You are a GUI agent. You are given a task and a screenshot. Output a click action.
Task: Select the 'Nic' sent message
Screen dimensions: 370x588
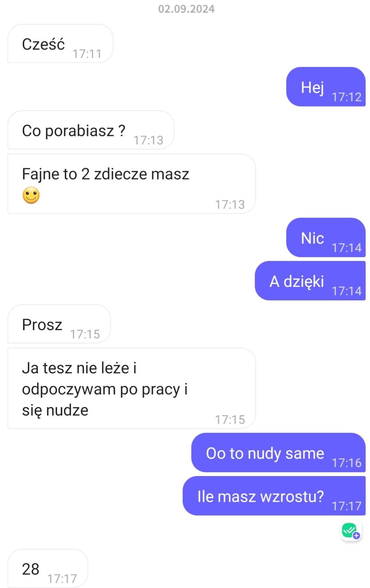(326, 237)
